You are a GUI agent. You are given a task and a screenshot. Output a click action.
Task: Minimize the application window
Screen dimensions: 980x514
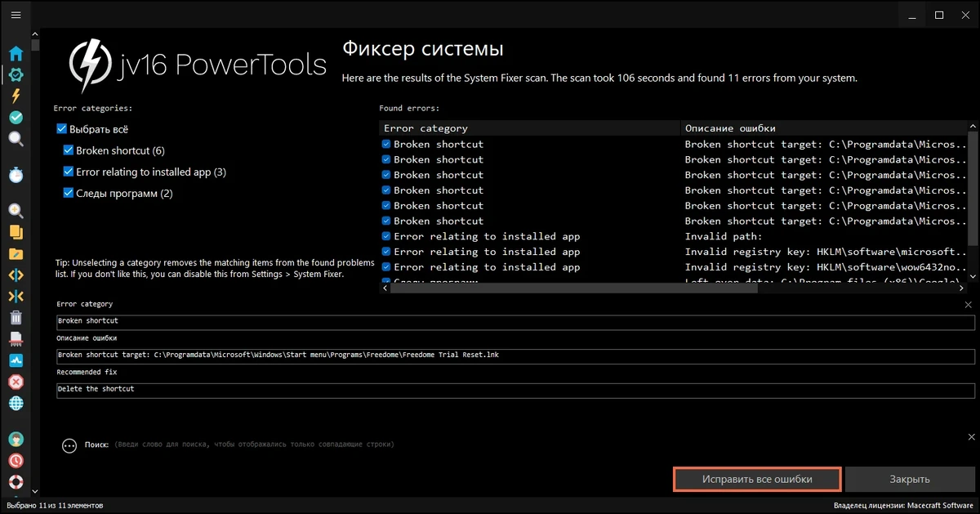[x=912, y=15]
